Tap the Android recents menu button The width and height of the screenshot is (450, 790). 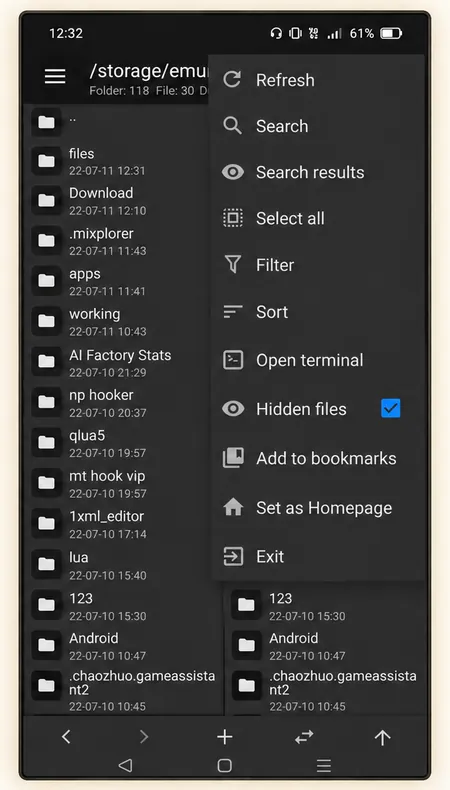tap(324, 766)
